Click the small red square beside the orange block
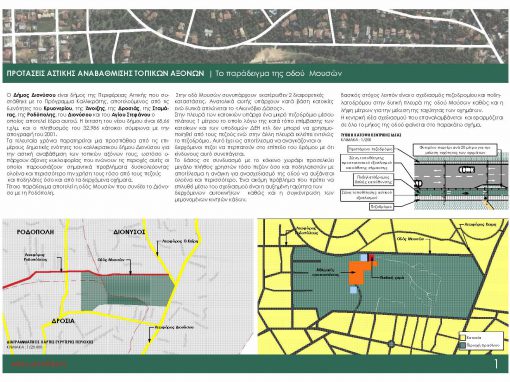Image resolution: width=510 pixels, height=382 pixels. pyautogui.click(x=371, y=257)
